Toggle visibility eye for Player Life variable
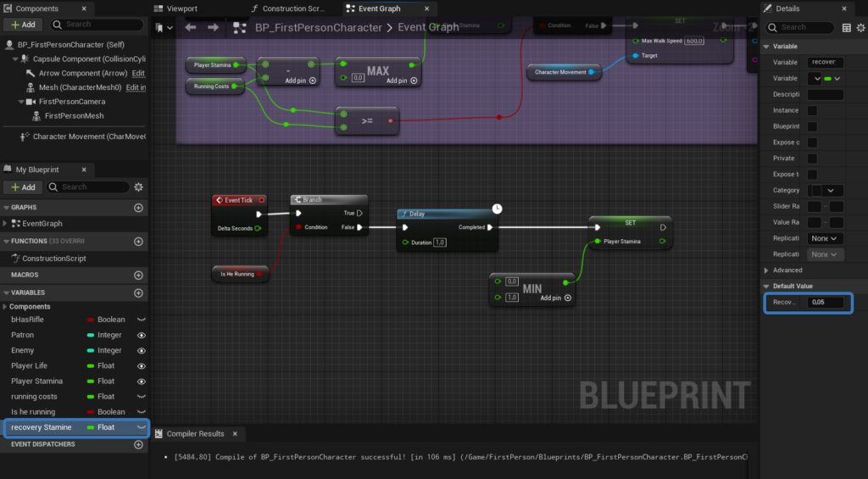This screenshot has width=868, height=479. tap(142, 365)
